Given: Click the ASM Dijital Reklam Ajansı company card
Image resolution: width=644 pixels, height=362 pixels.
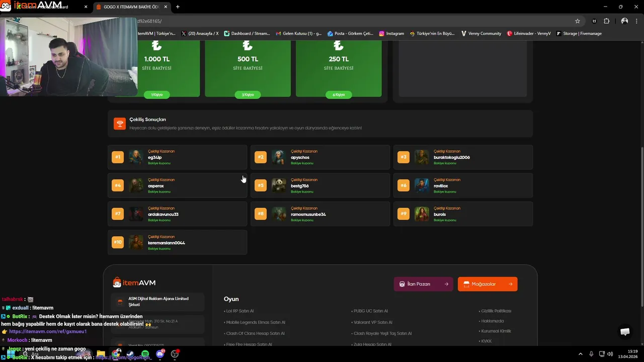Looking at the screenshot, I should point(157,302).
